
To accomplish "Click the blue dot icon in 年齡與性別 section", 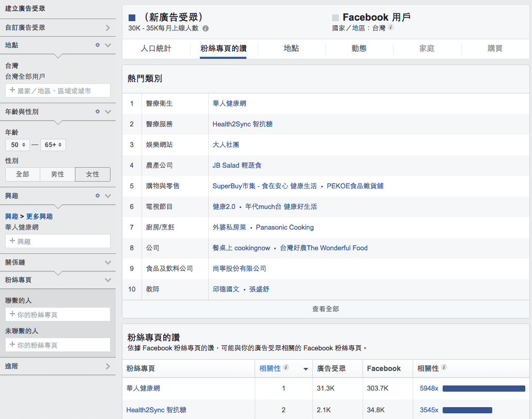I will pyautogui.click(x=97, y=111).
